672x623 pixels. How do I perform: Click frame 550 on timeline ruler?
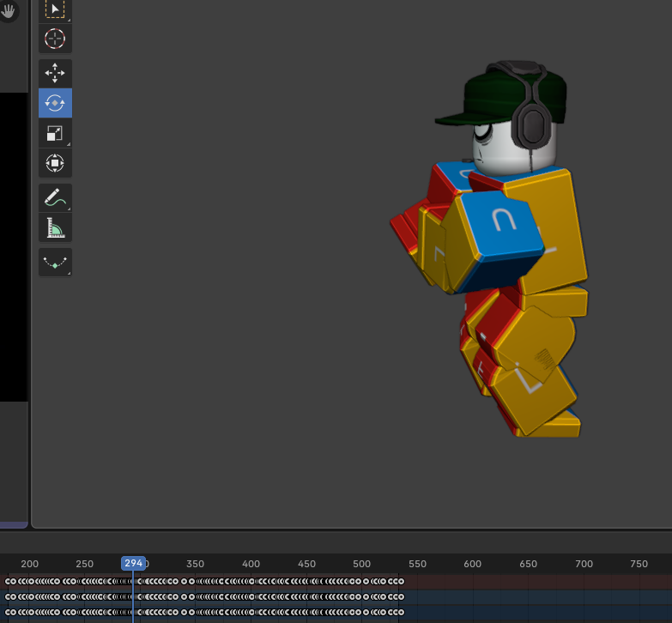417,564
